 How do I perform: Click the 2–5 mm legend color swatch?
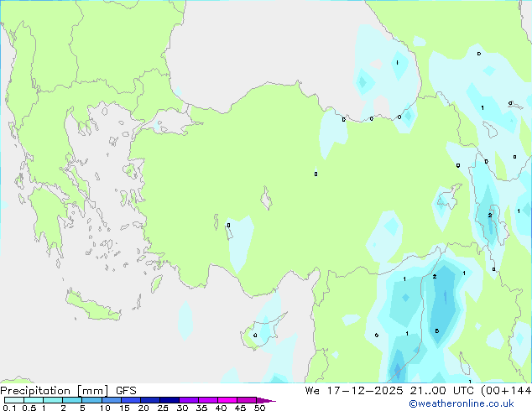point(72,400)
